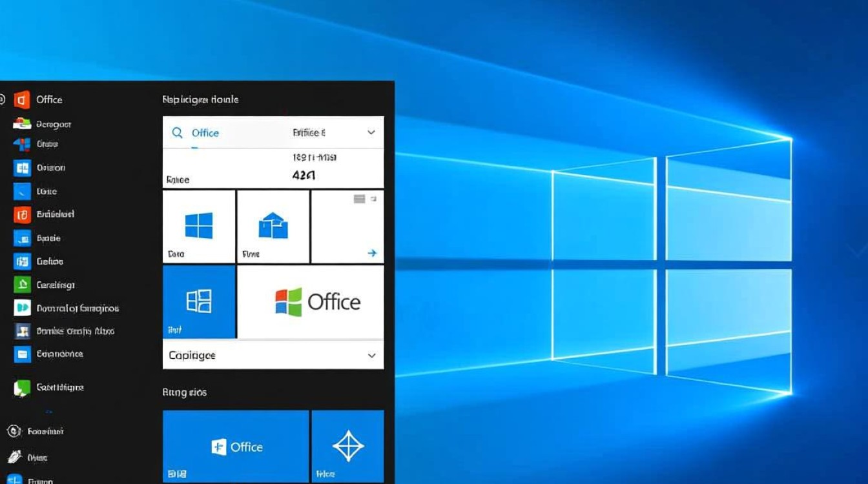Click the orange notebook-style app icon in the sidebar
Viewport: 868px width, 484px height.
coord(22,214)
